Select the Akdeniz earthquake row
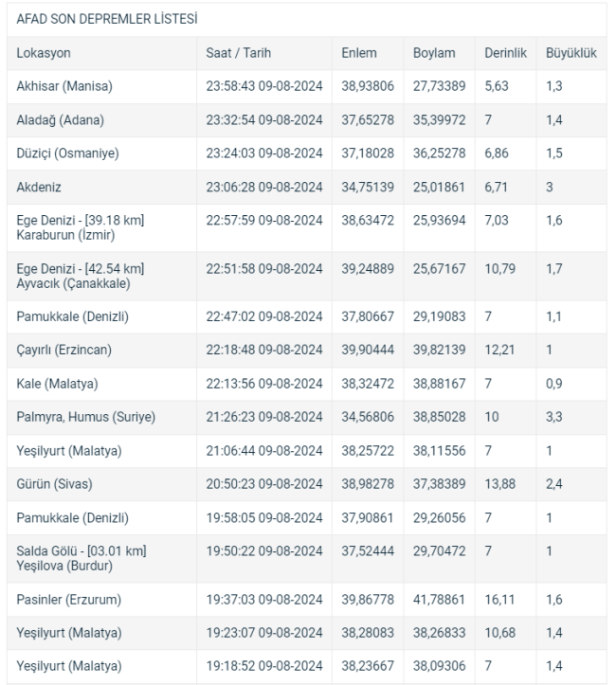The image size is (616, 685). pos(307,187)
